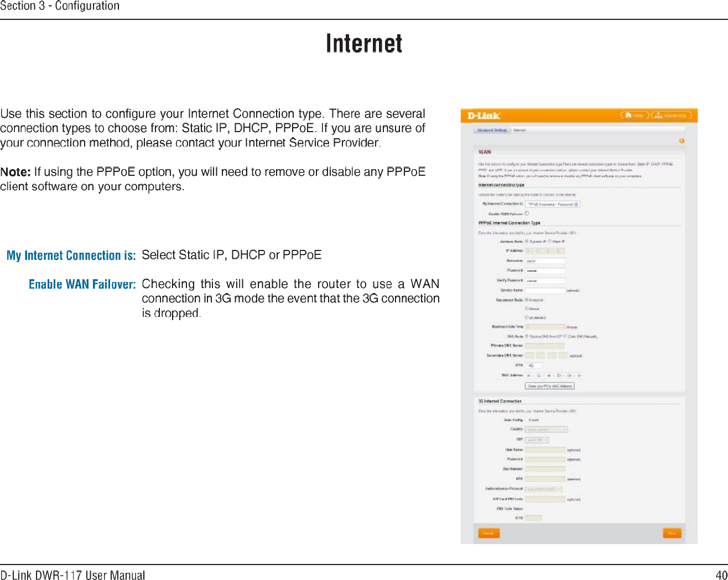The width and height of the screenshot is (728, 580).
Task: Click the Maximum Idle Time field
Action: pyautogui.click(x=545, y=327)
